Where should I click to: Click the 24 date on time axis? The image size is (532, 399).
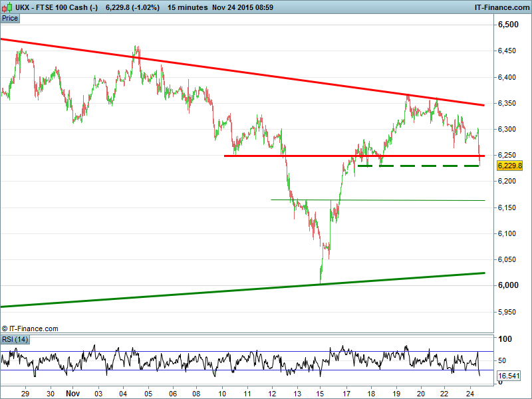pos(469,393)
